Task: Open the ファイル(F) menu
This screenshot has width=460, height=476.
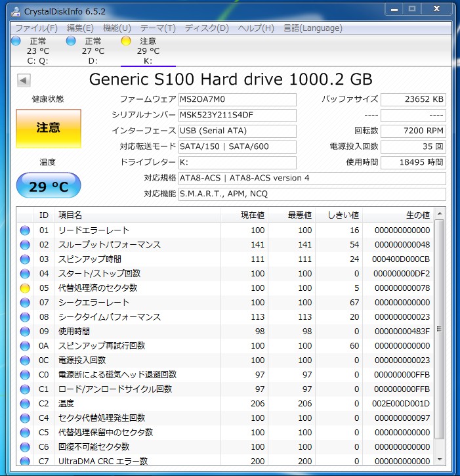Action: (36, 28)
